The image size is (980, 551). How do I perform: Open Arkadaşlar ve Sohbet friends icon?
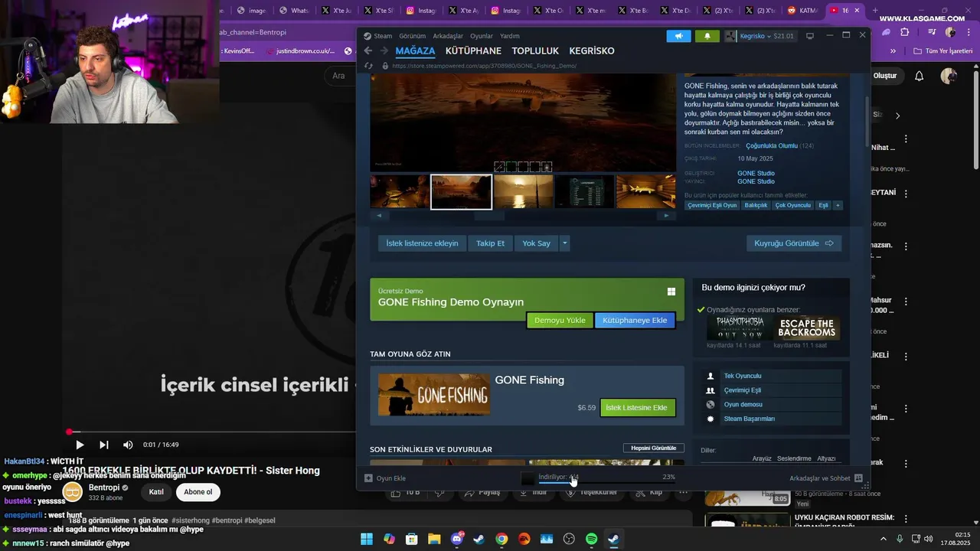(858, 478)
